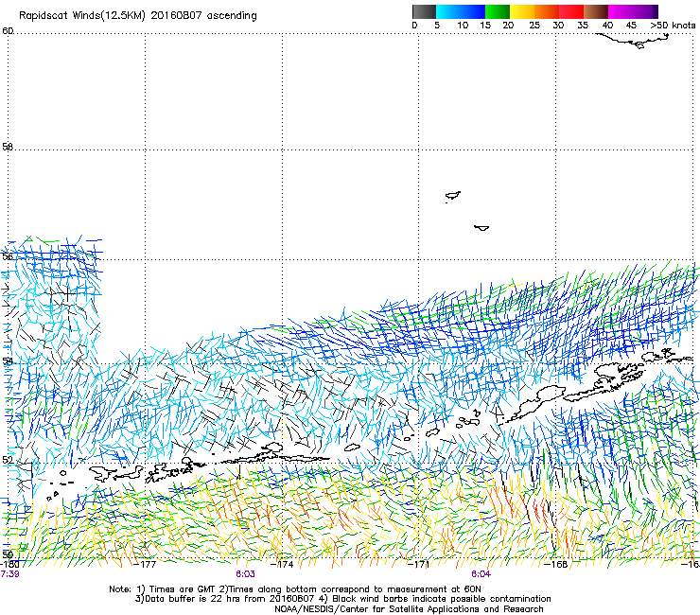The width and height of the screenshot is (700, 615).
Task: Click the -171 longitude axis label
Action: click(418, 564)
